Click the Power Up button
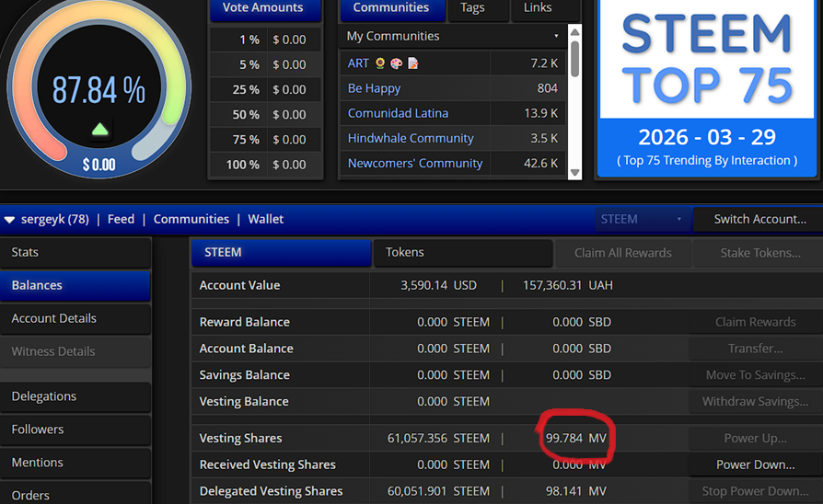 point(755,439)
